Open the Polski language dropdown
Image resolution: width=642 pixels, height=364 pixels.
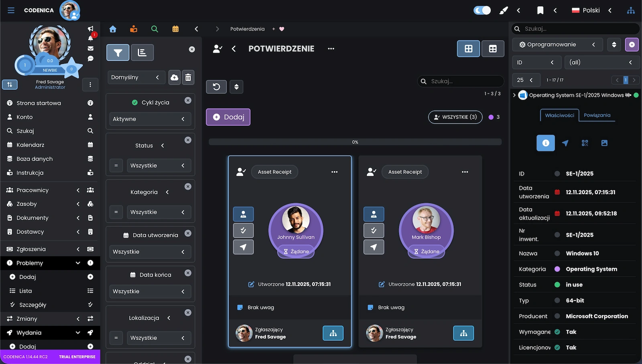(592, 10)
